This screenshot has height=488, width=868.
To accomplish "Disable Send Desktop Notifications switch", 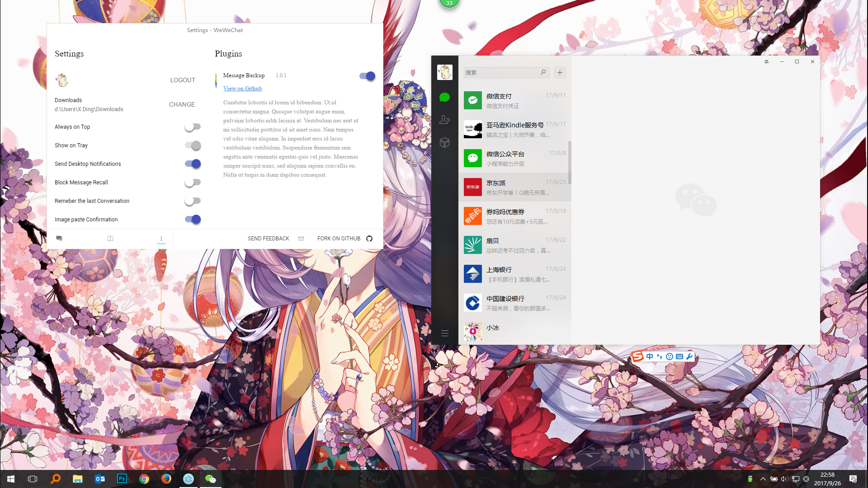I will [193, 164].
